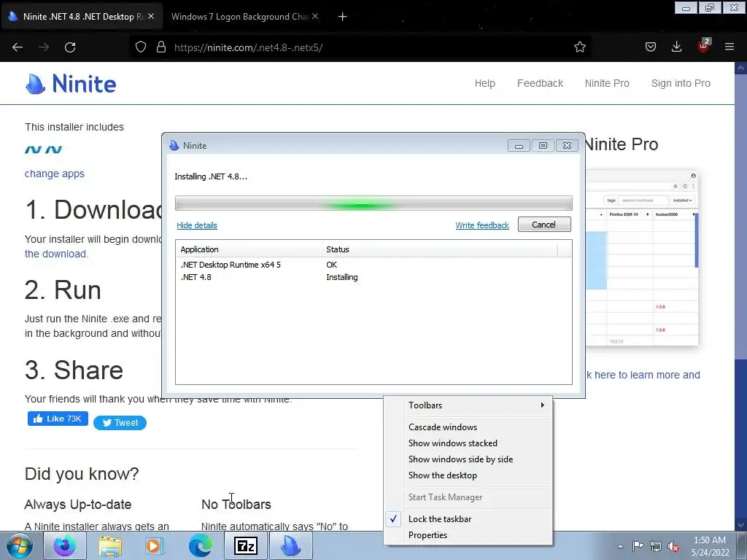
Task: Open Windows Explorer from taskbar
Action: point(110,545)
